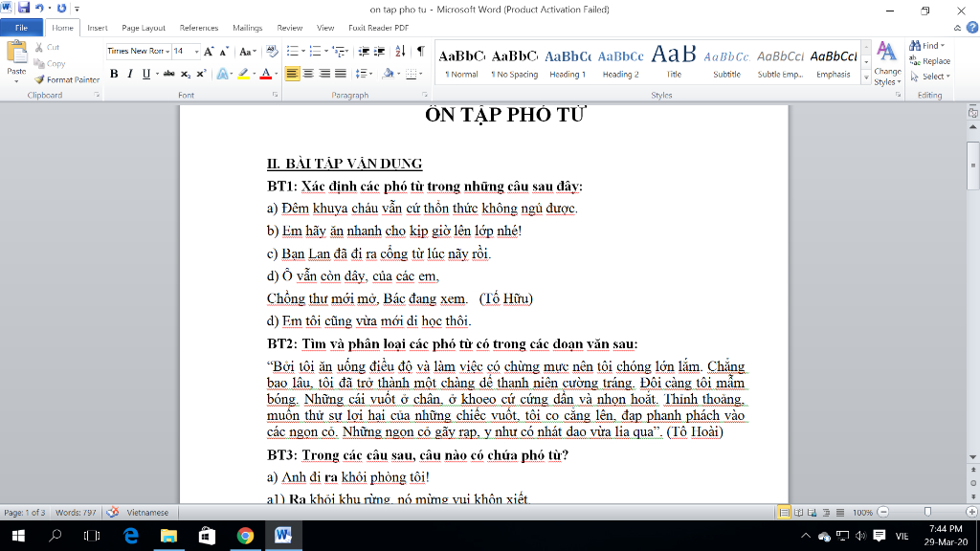Toggle Show/Hide paragraph marks

point(421,52)
